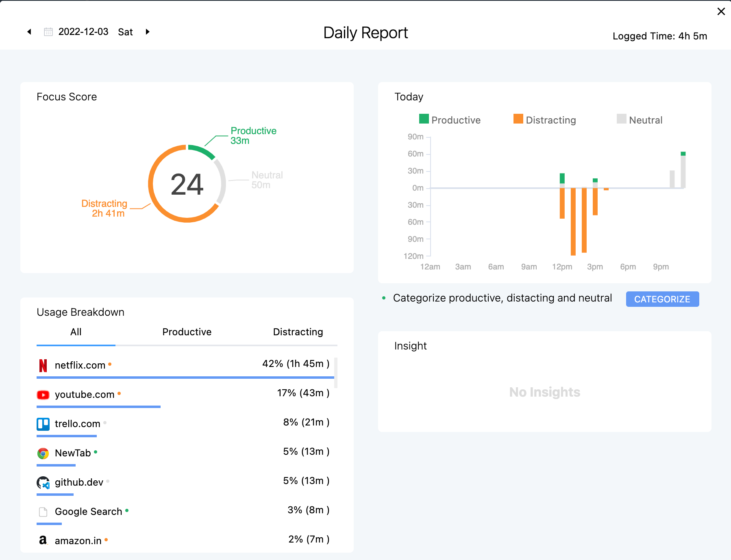This screenshot has width=731, height=560.
Task: Click the Productive 33m donut label
Action: (253, 136)
